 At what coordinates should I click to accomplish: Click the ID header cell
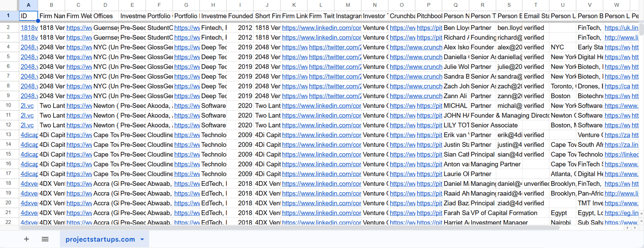[x=28, y=16]
